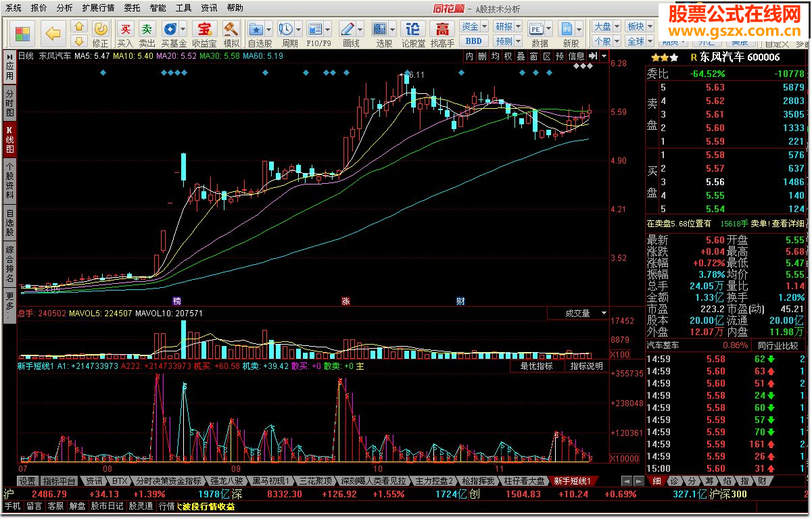Click the colorful home grid icon
This screenshot has width=812, height=519.
22,33
